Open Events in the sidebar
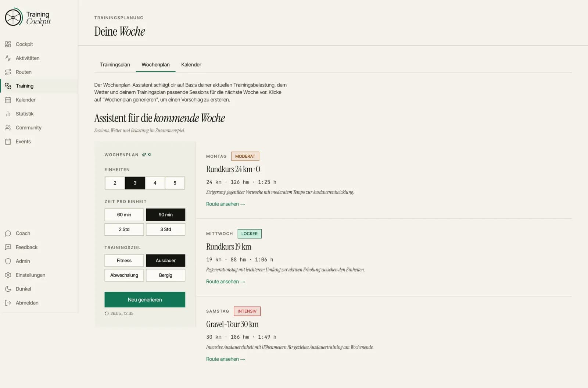 [39, 142]
